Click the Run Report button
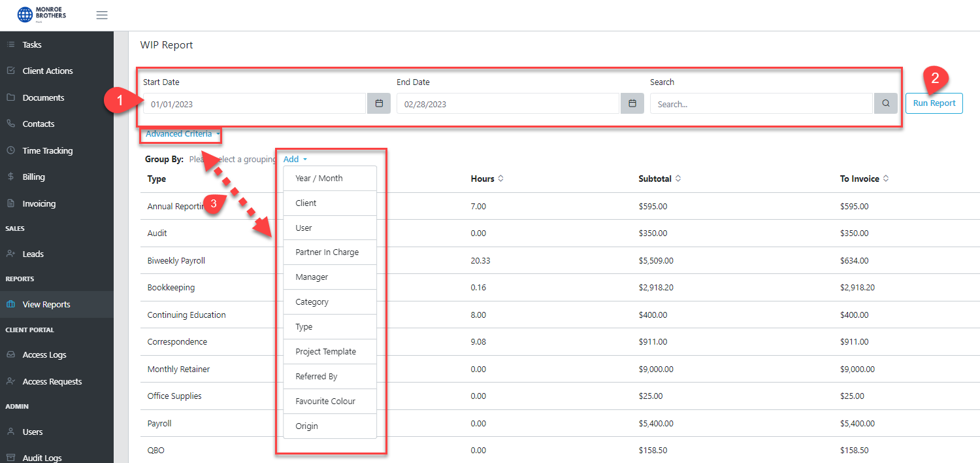 934,103
